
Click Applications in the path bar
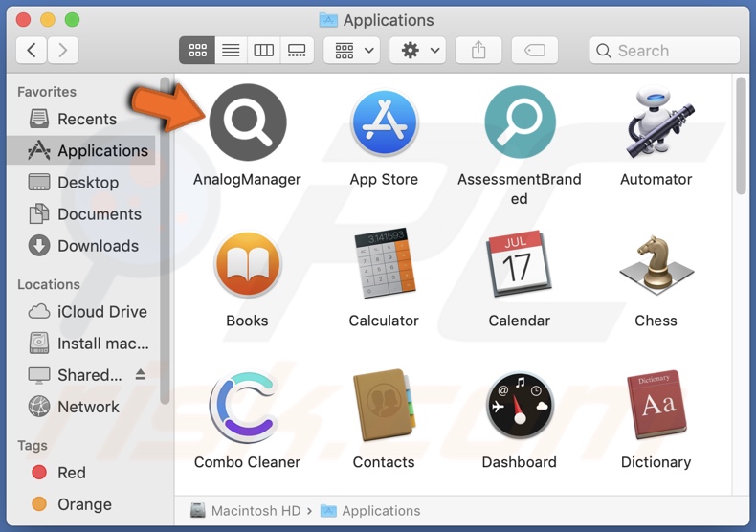[x=370, y=510]
